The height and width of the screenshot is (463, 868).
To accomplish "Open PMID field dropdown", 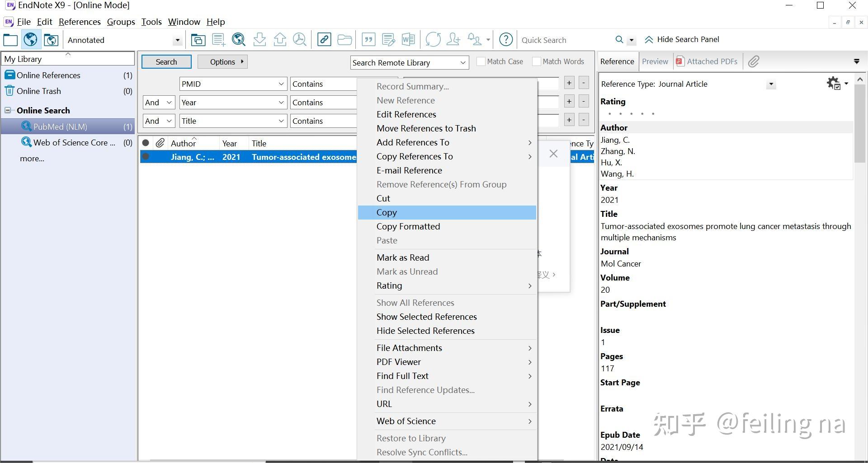I will 281,84.
